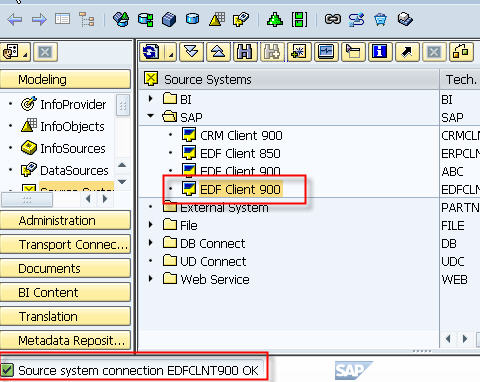The height and width of the screenshot is (382, 480).
Task: Expand the BI folder node
Action: point(151,99)
